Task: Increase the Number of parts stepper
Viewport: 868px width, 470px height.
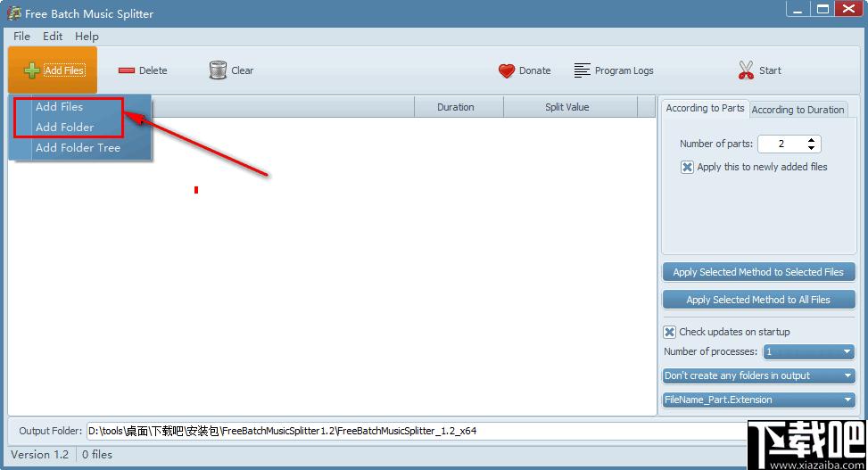Action: click(x=811, y=140)
